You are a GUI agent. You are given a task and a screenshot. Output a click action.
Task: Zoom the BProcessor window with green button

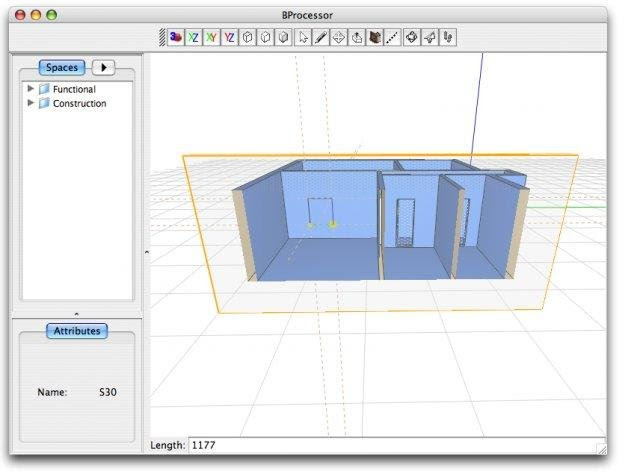(x=51, y=15)
